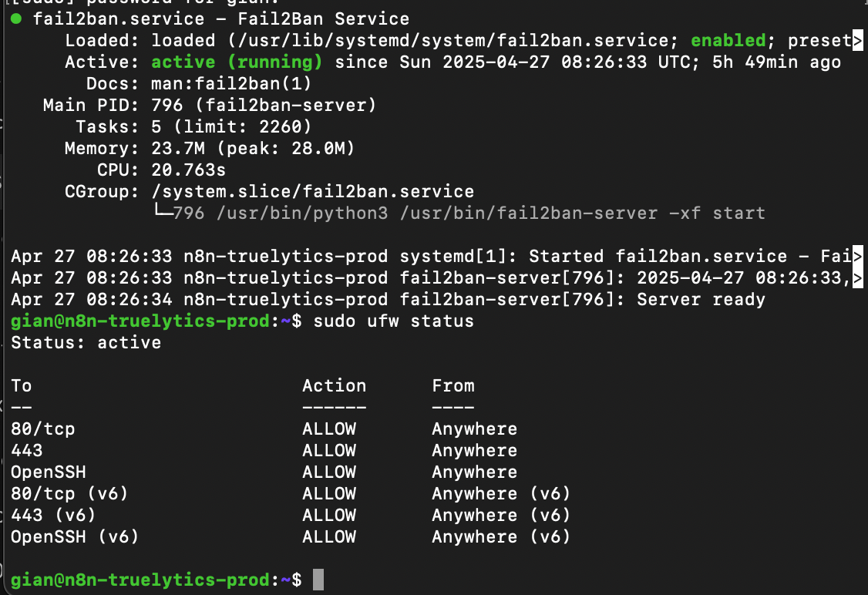Click the terminal cursor block at the prompt
The width and height of the screenshot is (868, 595).
coord(318,580)
